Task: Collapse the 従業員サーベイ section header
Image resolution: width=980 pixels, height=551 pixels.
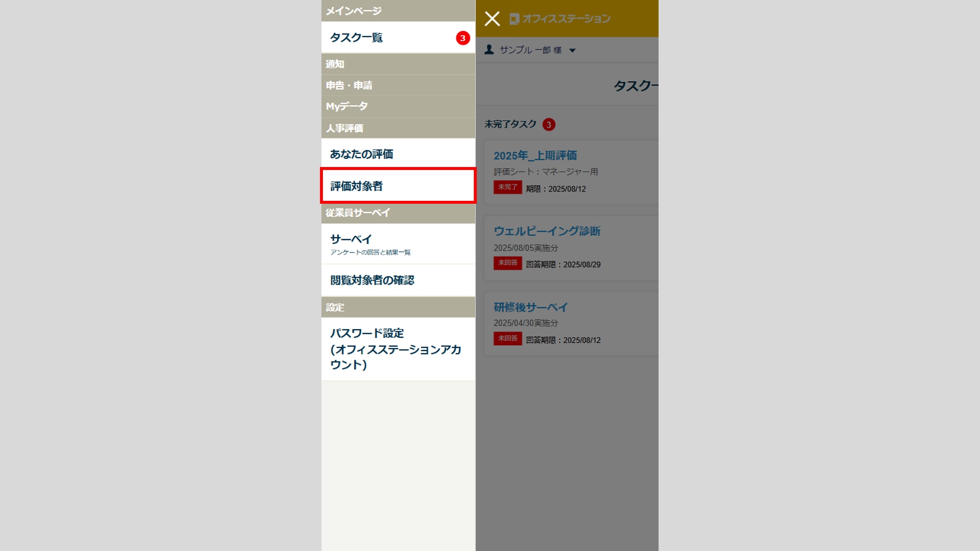Action: (398, 213)
